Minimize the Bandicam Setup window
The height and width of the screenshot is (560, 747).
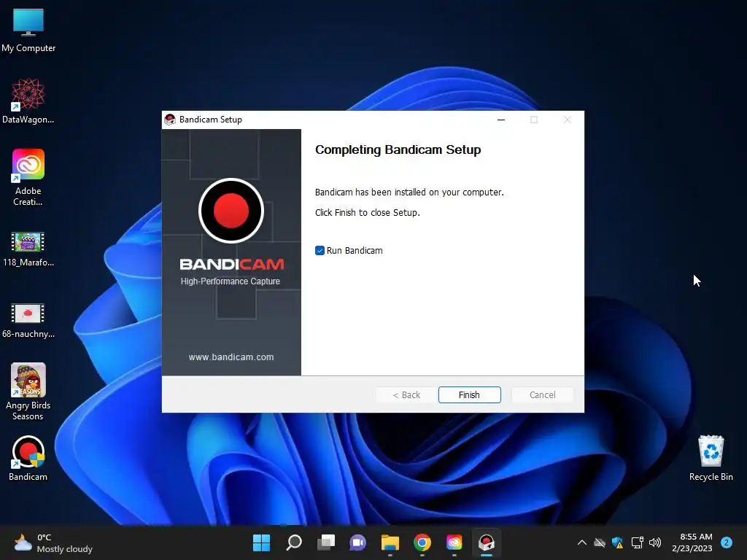500,120
